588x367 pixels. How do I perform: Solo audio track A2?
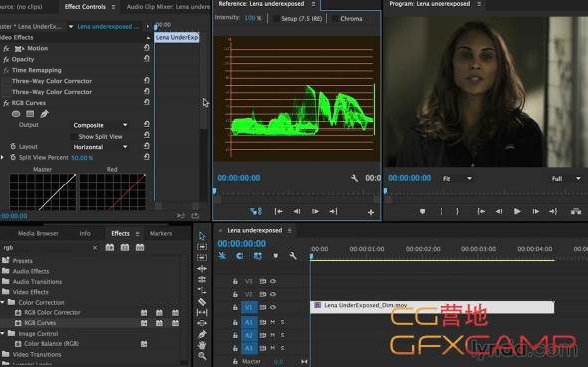[282, 335]
